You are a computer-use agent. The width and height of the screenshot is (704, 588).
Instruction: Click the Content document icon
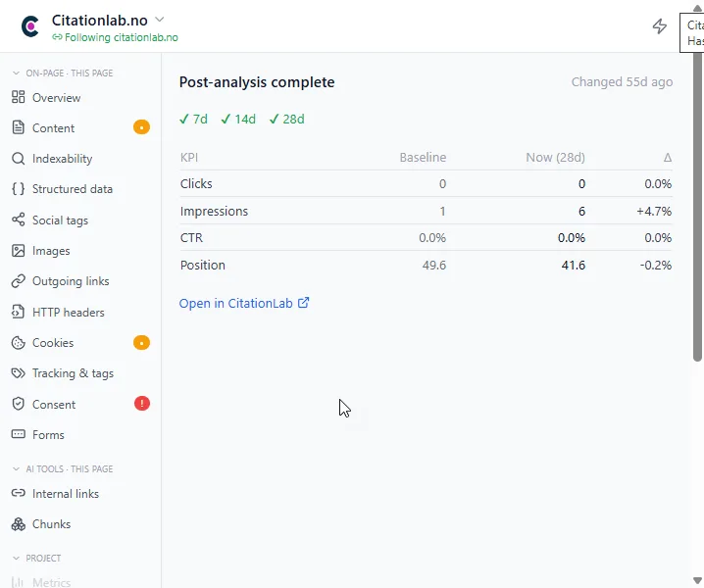pos(18,127)
